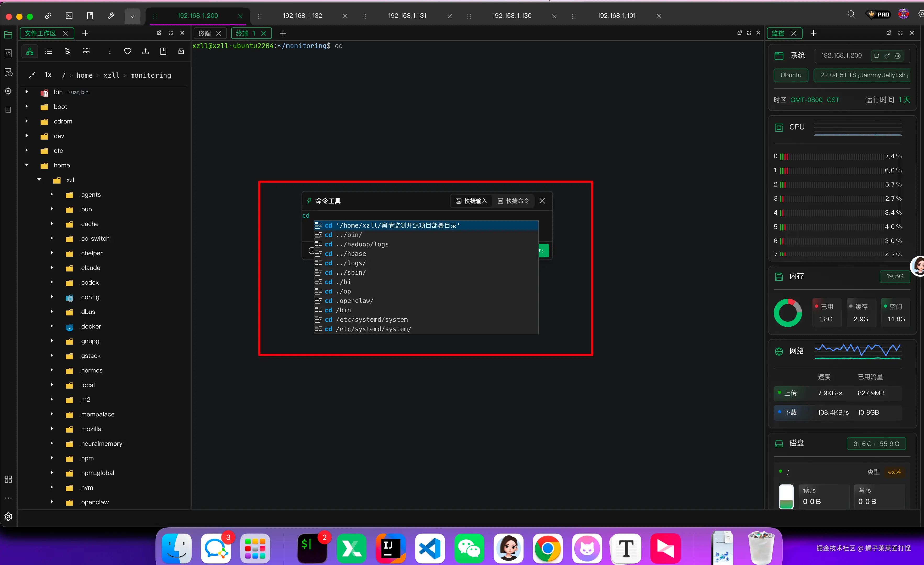Open the search magnifier icon

click(x=851, y=14)
